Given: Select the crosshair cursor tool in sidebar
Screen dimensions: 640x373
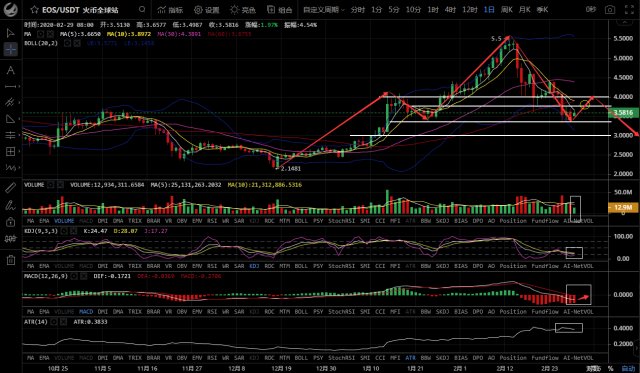Looking at the screenshot, I should [11, 49].
